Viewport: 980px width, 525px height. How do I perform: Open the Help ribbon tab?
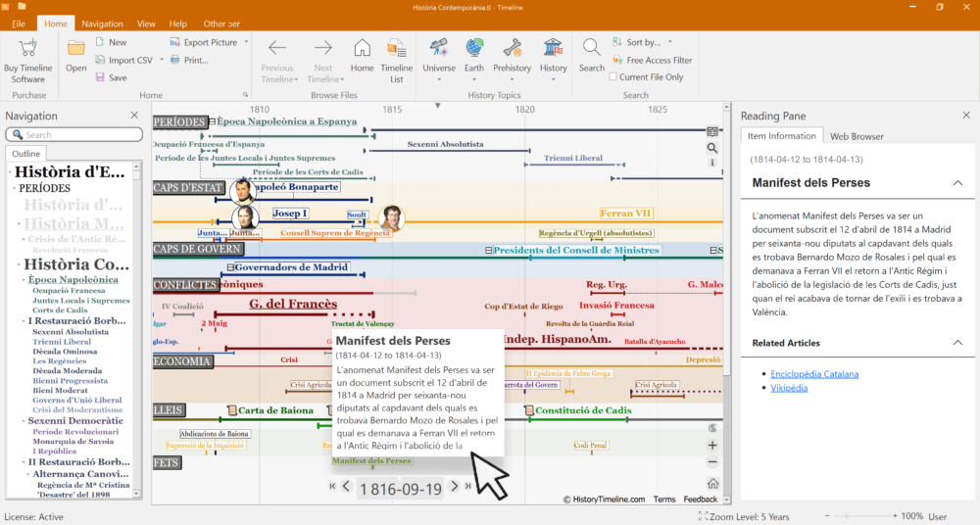click(178, 24)
